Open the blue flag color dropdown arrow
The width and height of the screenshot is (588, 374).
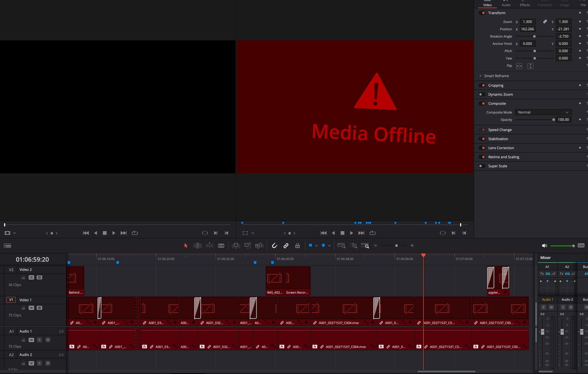316,246
